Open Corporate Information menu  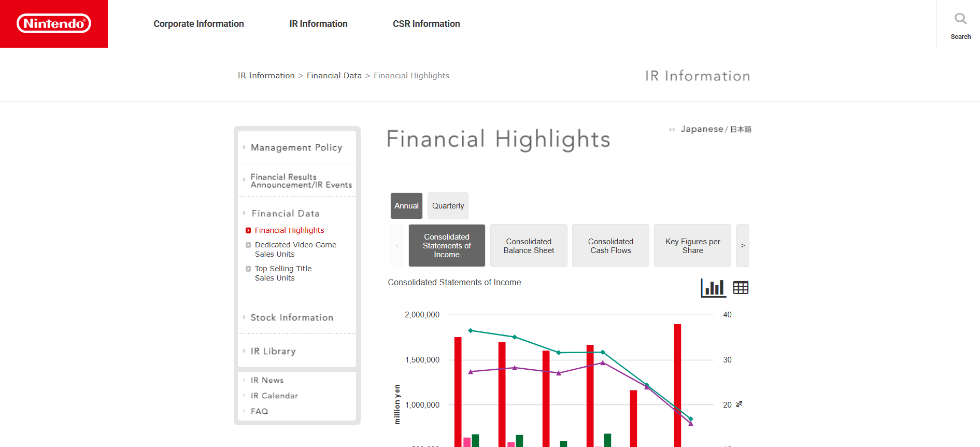[198, 24]
